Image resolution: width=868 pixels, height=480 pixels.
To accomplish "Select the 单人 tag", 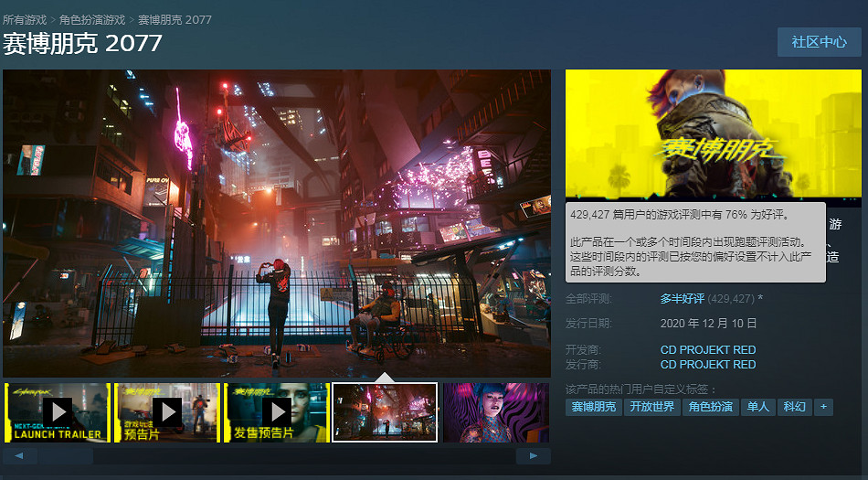I will 757,407.
